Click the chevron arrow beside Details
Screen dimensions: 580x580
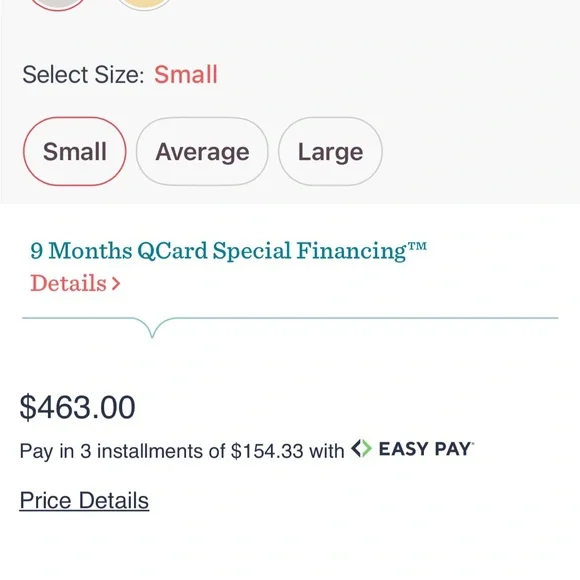(x=116, y=284)
